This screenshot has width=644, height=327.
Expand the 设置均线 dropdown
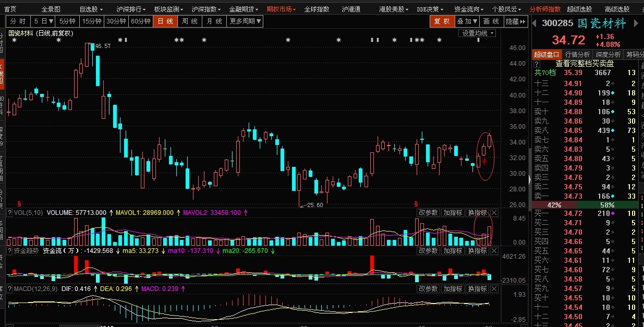pyautogui.click(x=477, y=33)
